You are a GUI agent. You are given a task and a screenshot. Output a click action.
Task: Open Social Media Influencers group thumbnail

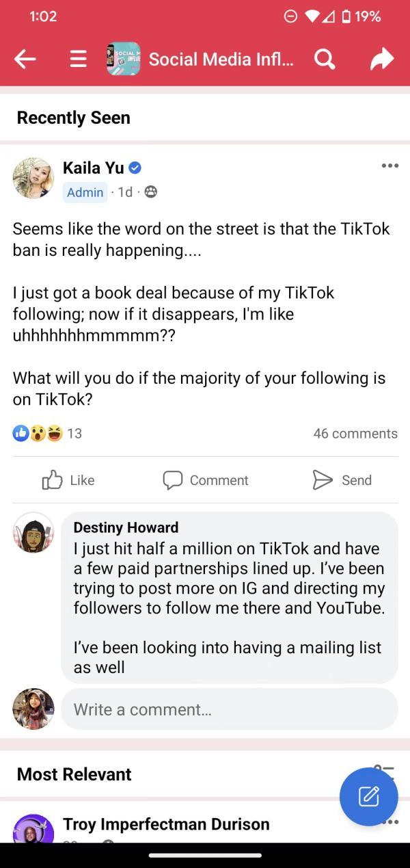[x=124, y=60]
